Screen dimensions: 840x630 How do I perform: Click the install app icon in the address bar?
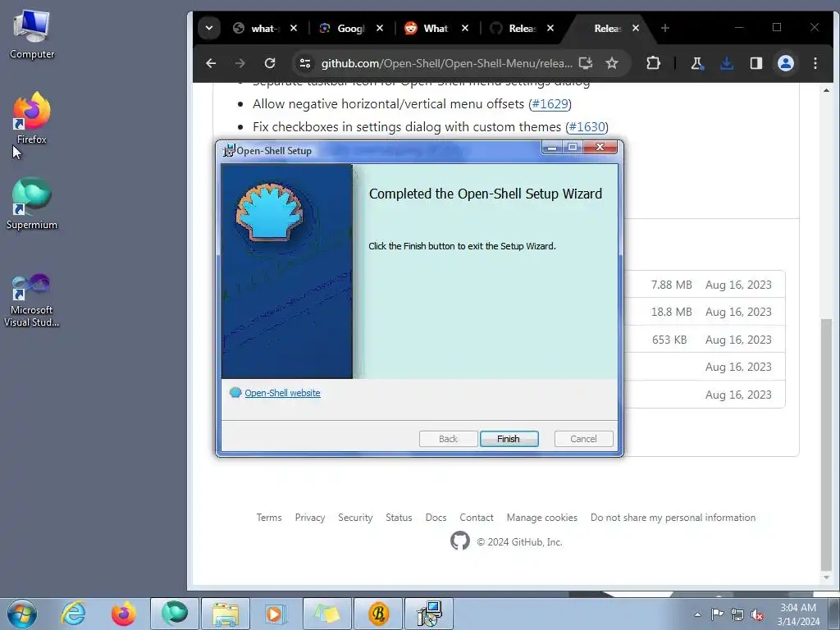point(586,63)
